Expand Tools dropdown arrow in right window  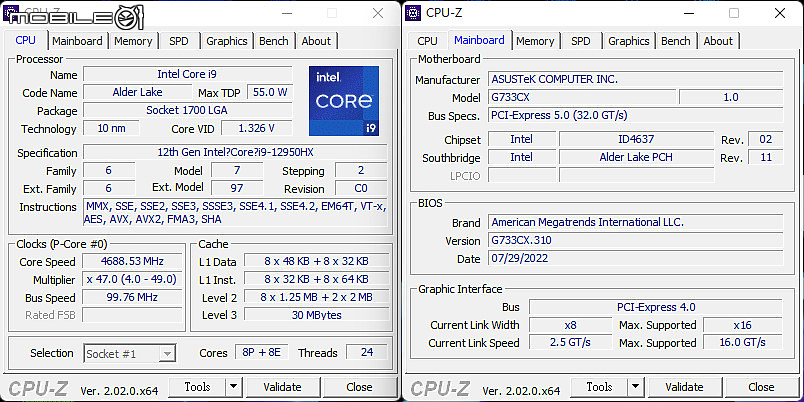click(635, 387)
